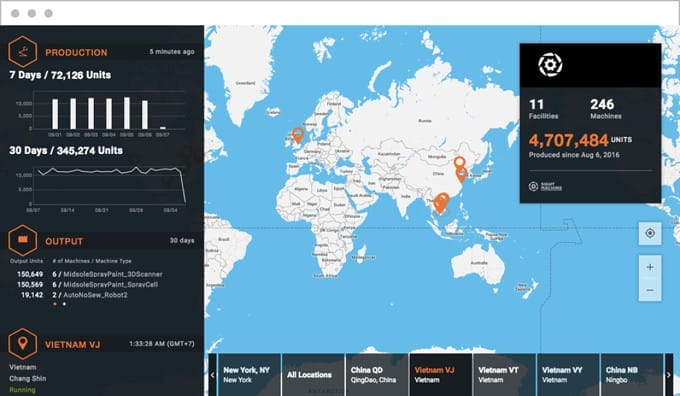Image resolution: width=680 pixels, height=396 pixels.
Task: Click 'Produced since Aug 6, 2016' text
Action: 574,155
